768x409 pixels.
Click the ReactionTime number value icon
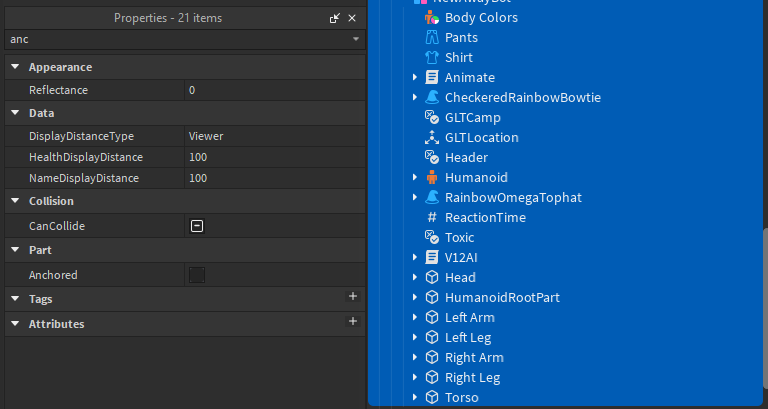(x=432, y=218)
